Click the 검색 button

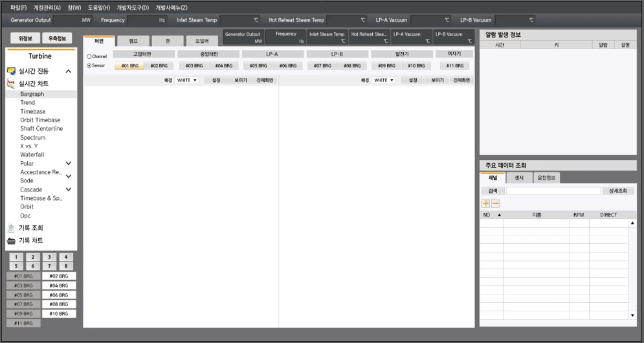(493, 191)
